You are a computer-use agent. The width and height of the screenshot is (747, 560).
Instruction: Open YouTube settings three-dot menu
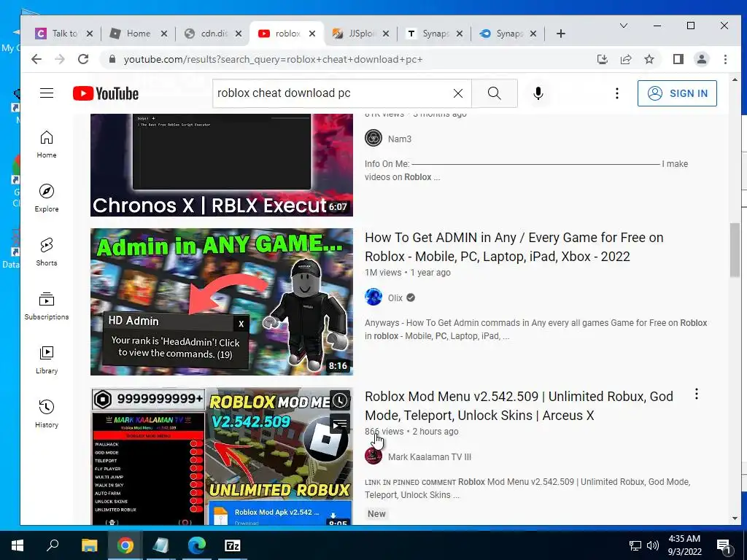point(617,93)
